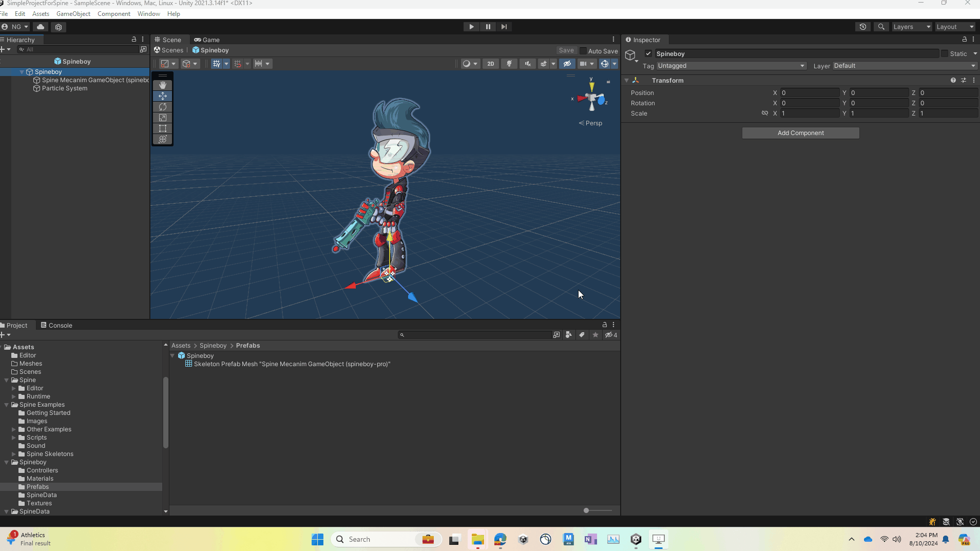Click the Scenes breadcrumb
Image resolution: width=980 pixels, height=551 pixels.
click(168, 50)
